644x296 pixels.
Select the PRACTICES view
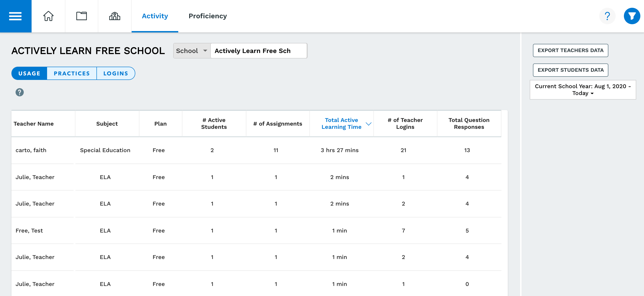point(72,74)
